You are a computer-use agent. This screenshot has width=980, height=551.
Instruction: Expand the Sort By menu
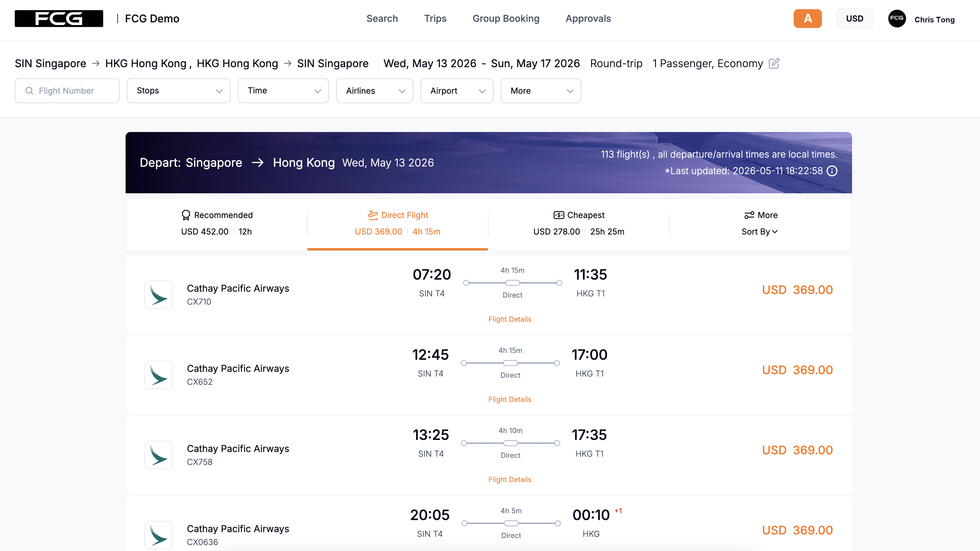(x=759, y=232)
